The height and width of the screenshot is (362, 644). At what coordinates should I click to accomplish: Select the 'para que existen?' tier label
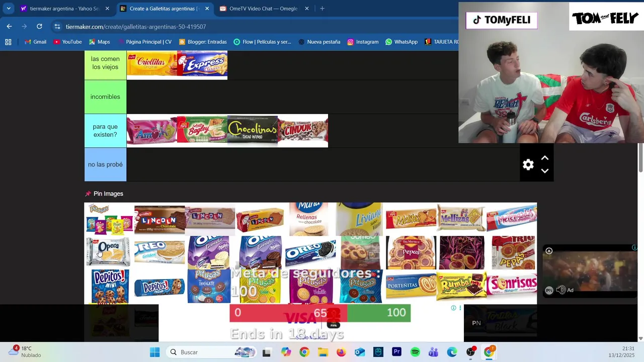click(105, 131)
